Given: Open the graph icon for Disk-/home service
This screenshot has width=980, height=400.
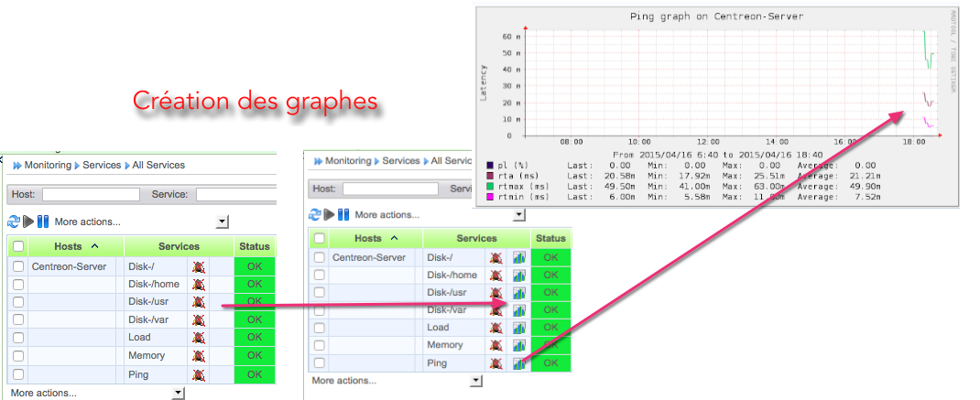Looking at the screenshot, I should coord(519,276).
